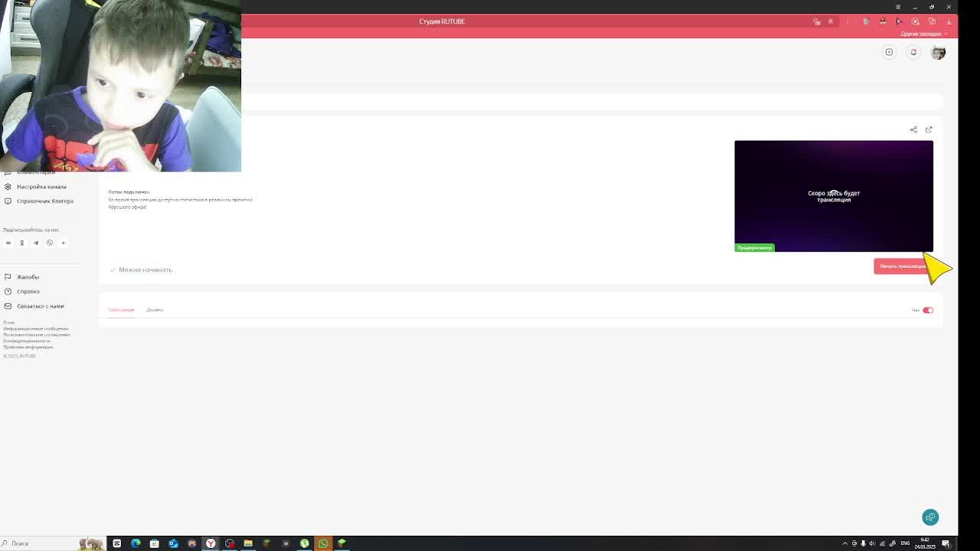This screenshot has height=551, width=980.
Task: Click the share stream icon
Action: [x=913, y=130]
